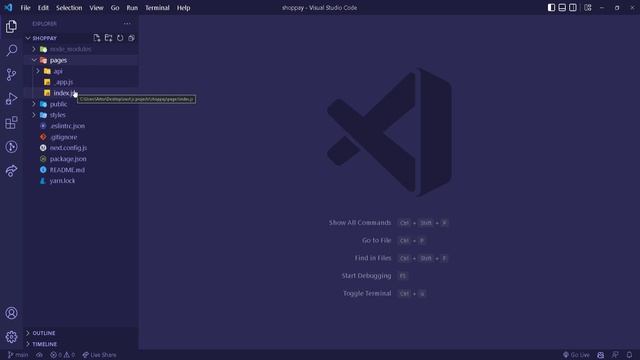The image size is (640, 360).
Task: Collapse all folders in the Explorer
Action: point(131,38)
